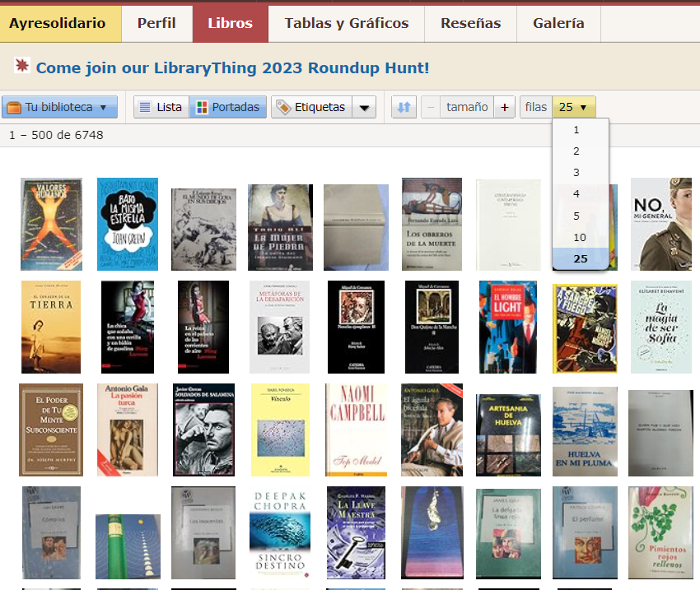Open Los obreros de la muerte cover

click(x=432, y=225)
